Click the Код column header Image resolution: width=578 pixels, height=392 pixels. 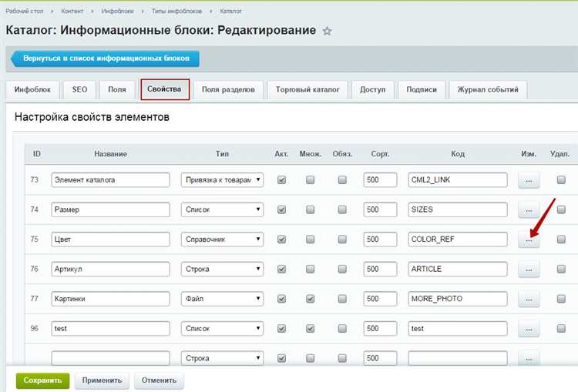(x=458, y=154)
